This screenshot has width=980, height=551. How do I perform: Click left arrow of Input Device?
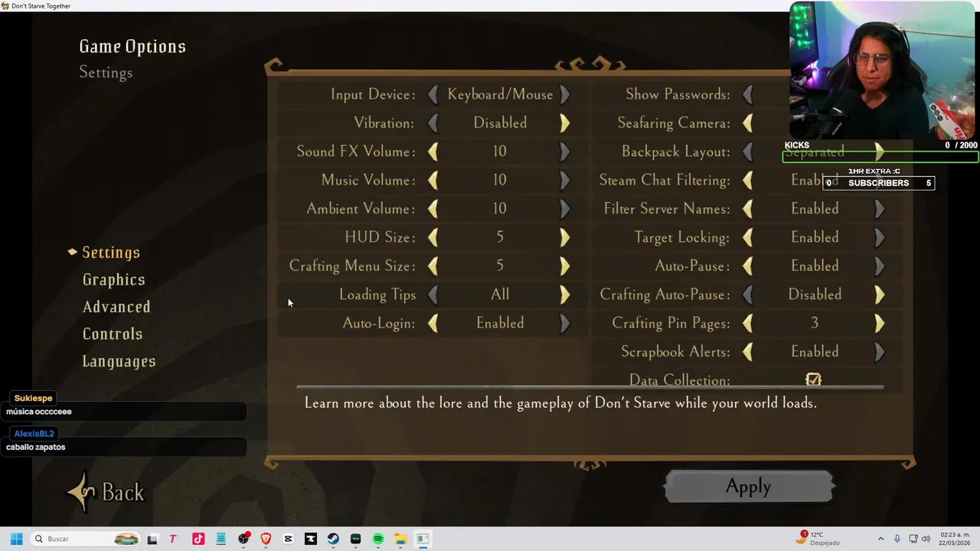(433, 95)
